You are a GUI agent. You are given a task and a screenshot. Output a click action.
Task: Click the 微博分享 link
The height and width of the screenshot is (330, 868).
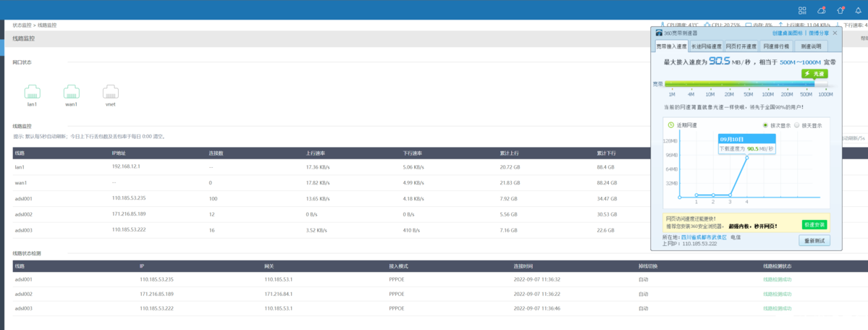tap(818, 33)
